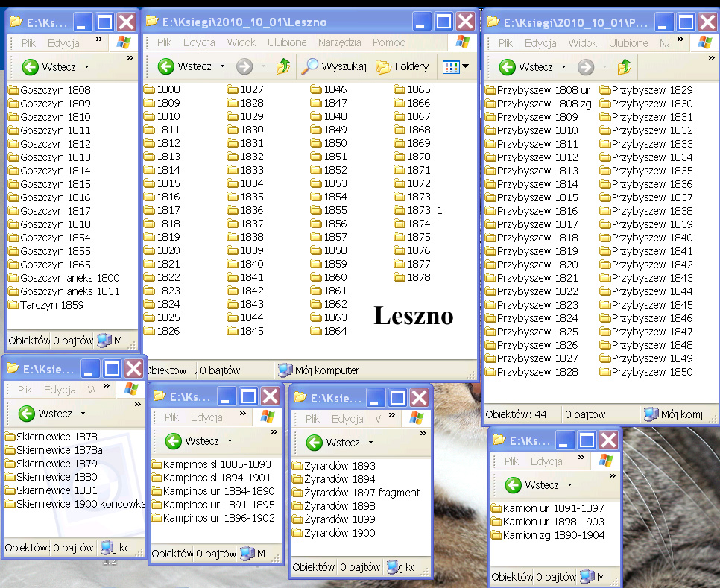Click the Up folder icon in Leszno window
Image resolution: width=720 pixels, height=588 pixels.
pos(283,67)
